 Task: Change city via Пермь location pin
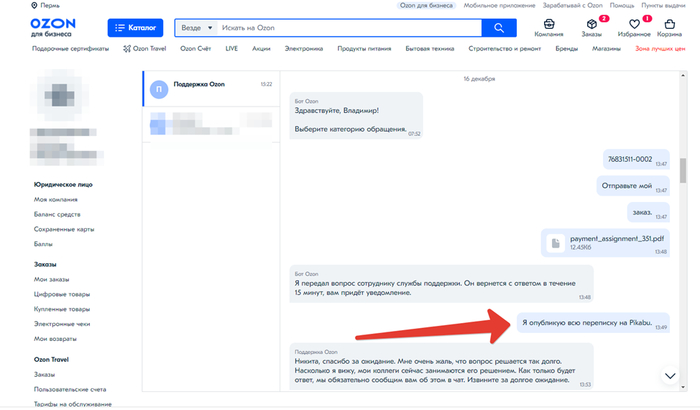(x=45, y=5)
